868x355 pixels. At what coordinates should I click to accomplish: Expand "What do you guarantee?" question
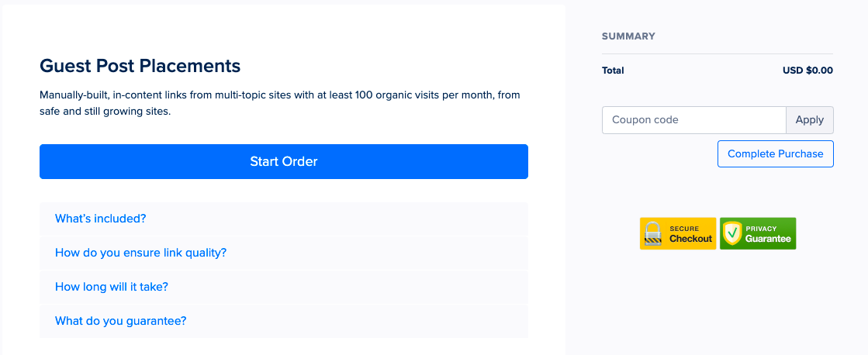coord(121,321)
